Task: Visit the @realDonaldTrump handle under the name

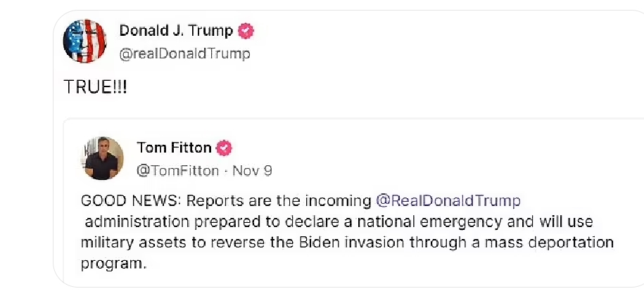Action: pyautogui.click(x=184, y=54)
